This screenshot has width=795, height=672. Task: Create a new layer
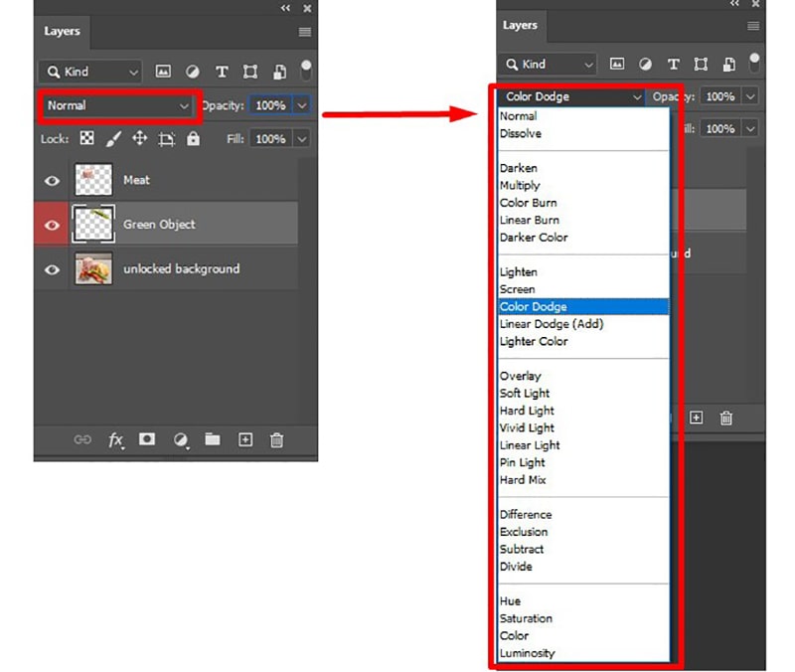pos(244,439)
